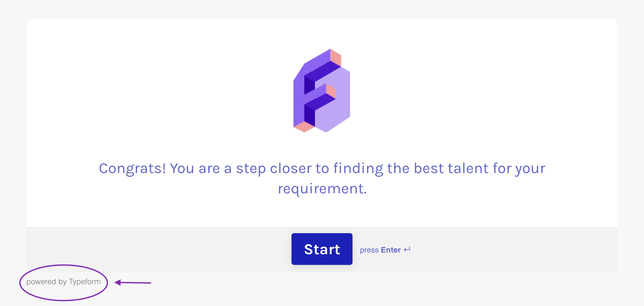644x306 pixels.
Task: Click the bold Enter keyword hint
Action: [391, 250]
